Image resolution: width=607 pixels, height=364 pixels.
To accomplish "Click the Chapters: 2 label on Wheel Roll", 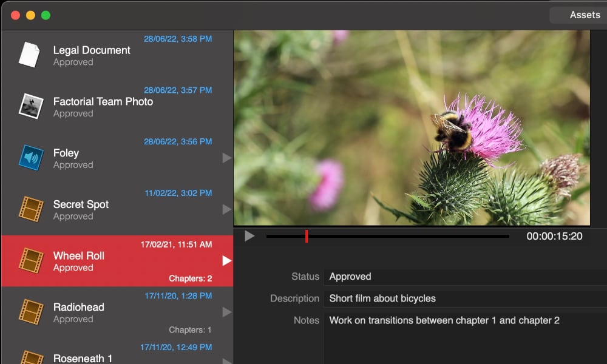I will (190, 278).
